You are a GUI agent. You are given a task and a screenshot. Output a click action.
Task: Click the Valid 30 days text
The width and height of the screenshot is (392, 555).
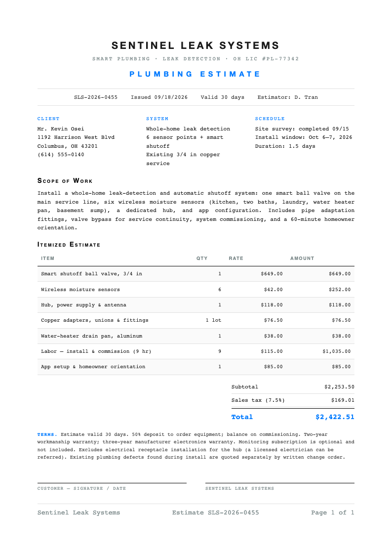click(222, 97)
